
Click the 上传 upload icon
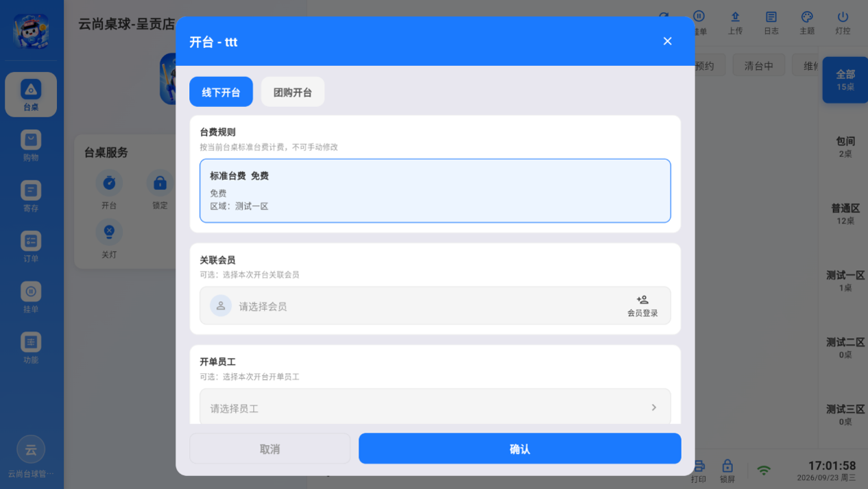click(735, 23)
